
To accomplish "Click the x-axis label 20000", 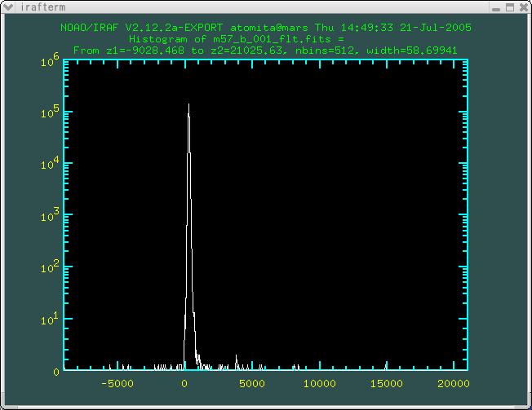I will [454, 384].
